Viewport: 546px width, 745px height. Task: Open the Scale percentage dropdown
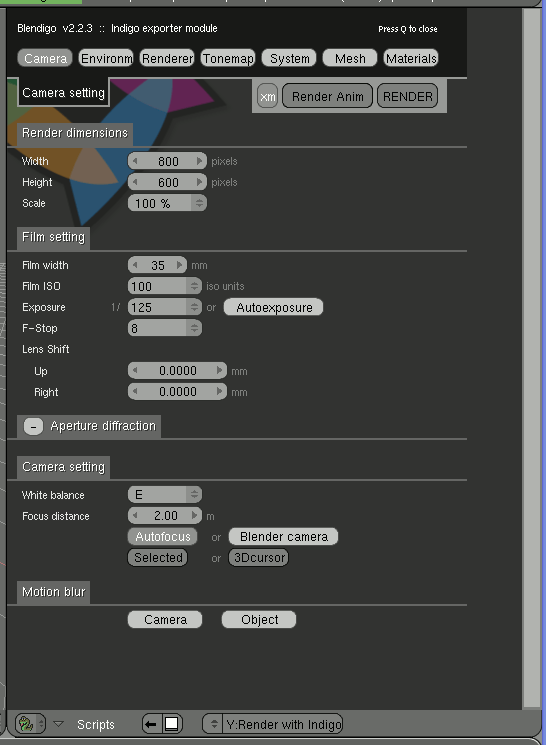click(x=167, y=203)
